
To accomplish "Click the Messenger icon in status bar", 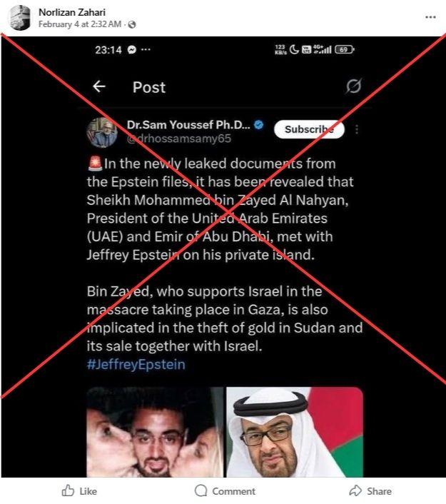I will (132, 50).
